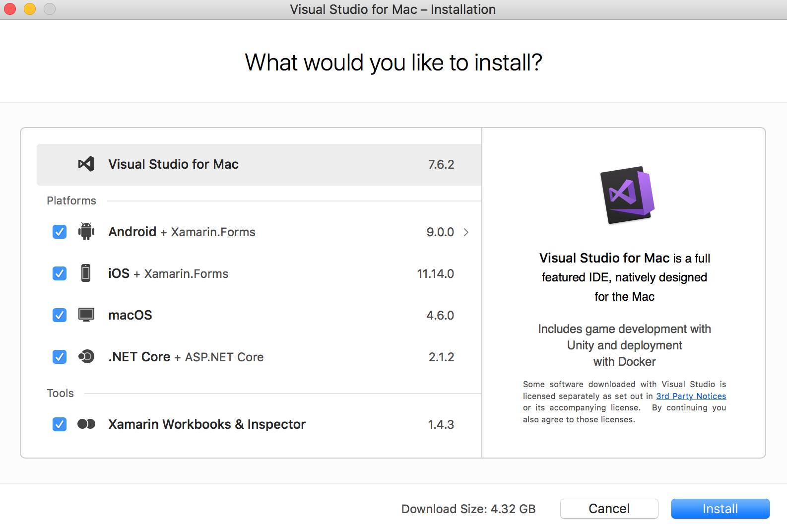Select the Xamarin Workbooks & Inspector label

207,424
